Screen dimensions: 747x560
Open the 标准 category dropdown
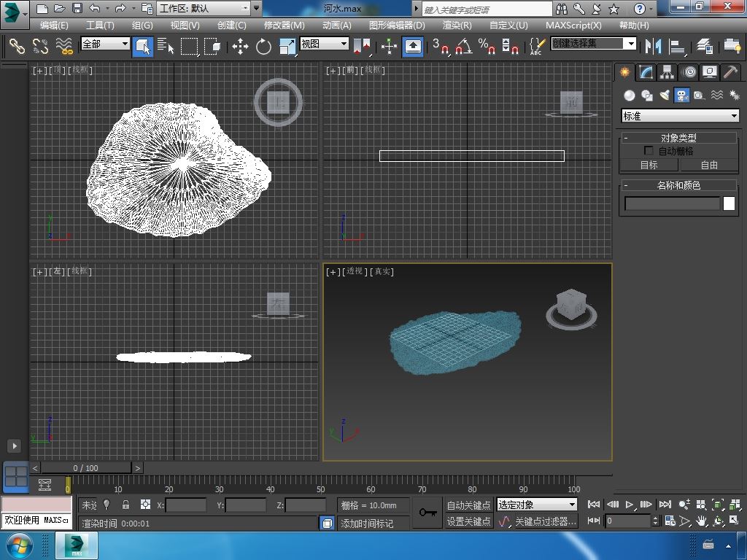[x=680, y=116]
